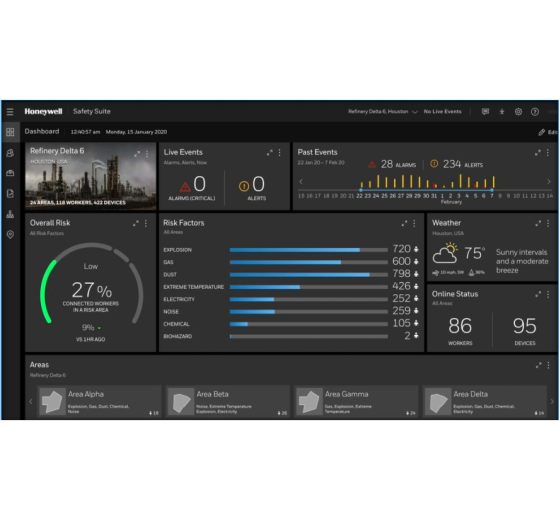Open the Refinery Delta 6, Houston site dropdown
Screen dimensions: 560x520
pyautogui.click(x=383, y=112)
